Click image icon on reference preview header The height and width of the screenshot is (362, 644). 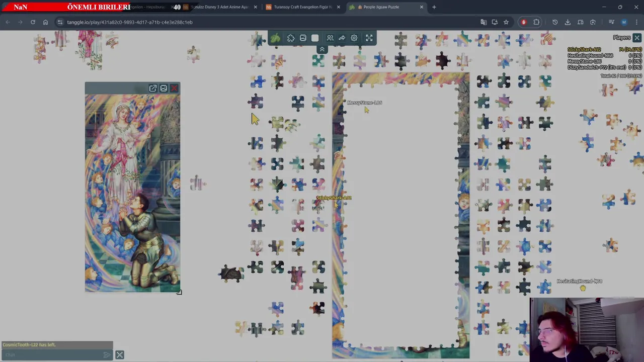pyautogui.click(x=164, y=88)
